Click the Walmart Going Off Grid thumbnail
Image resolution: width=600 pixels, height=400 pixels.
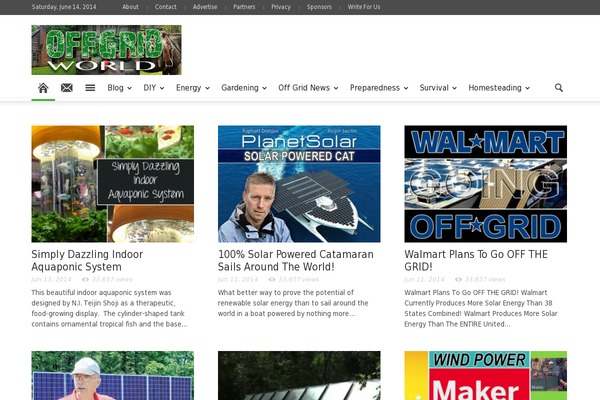486,184
